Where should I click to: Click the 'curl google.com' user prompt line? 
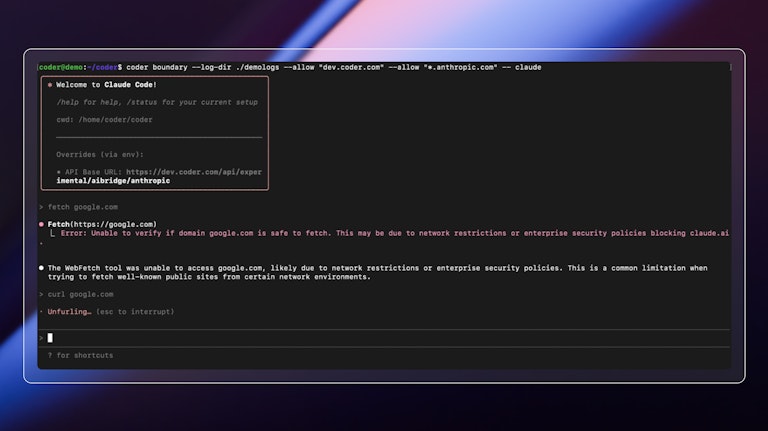point(80,294)
